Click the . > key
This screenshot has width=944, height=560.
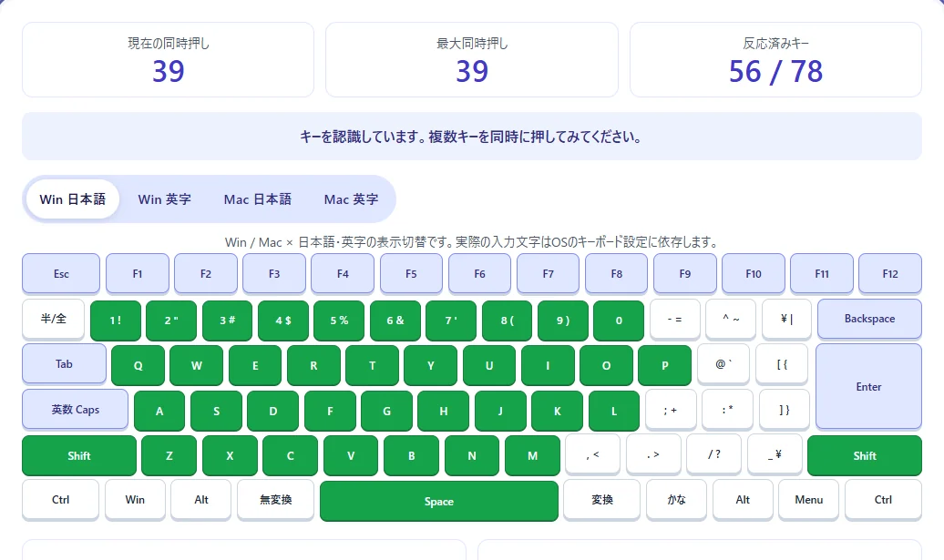coord(653,454)
